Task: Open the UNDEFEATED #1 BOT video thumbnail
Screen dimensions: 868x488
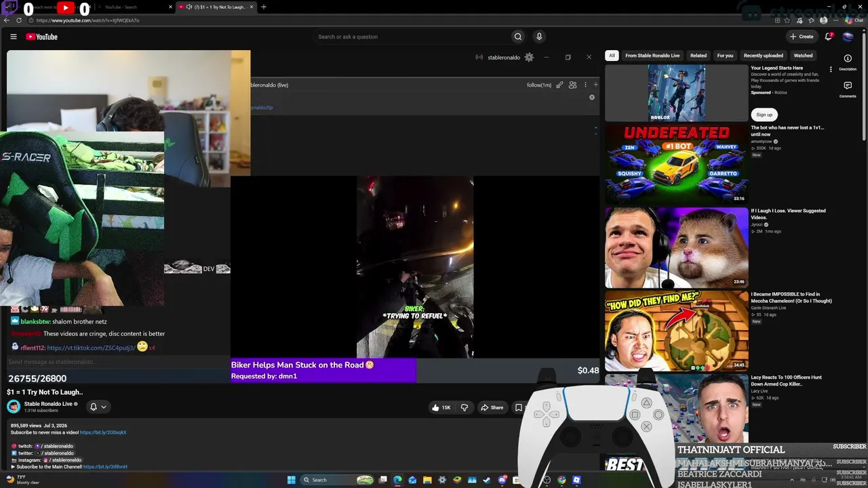Action: [677, 163]
